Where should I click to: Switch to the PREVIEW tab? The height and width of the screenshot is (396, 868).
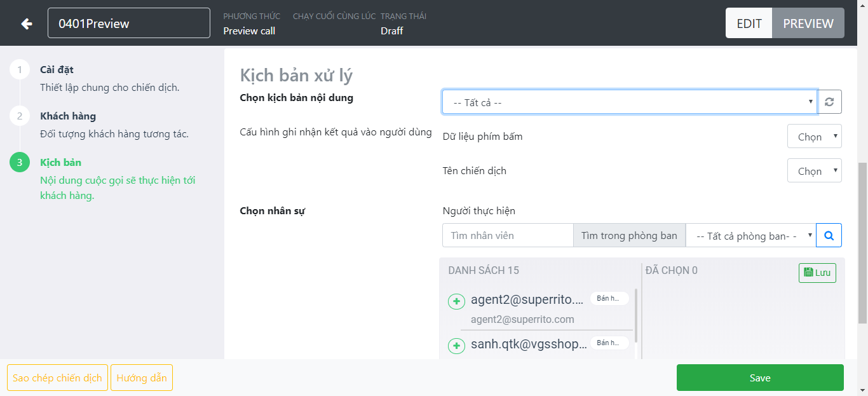point(808,24)
